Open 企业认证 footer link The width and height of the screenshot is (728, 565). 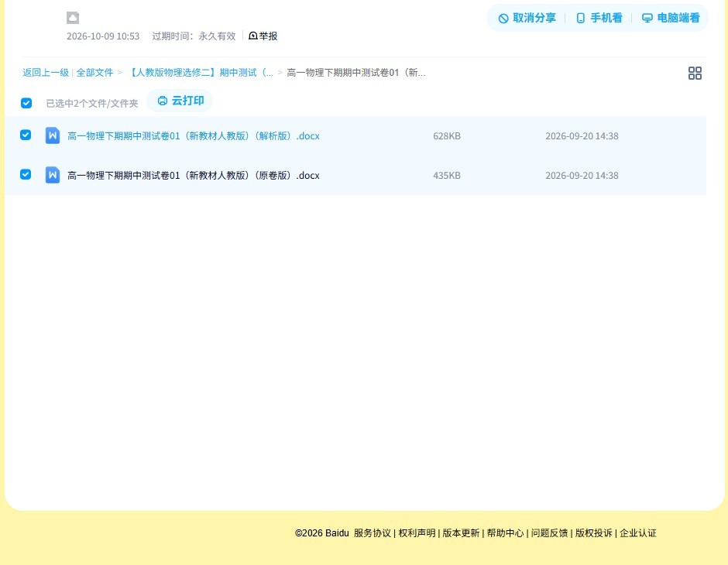[x=638, y=533]
